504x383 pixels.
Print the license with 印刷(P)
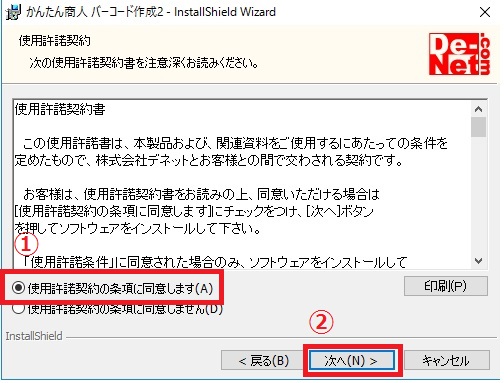(x=446, y=286)
